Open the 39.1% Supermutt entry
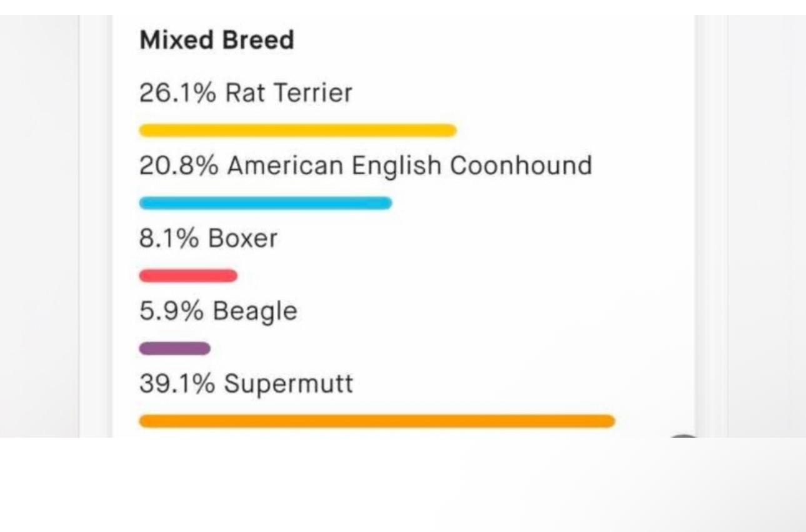 click(246, 384)
